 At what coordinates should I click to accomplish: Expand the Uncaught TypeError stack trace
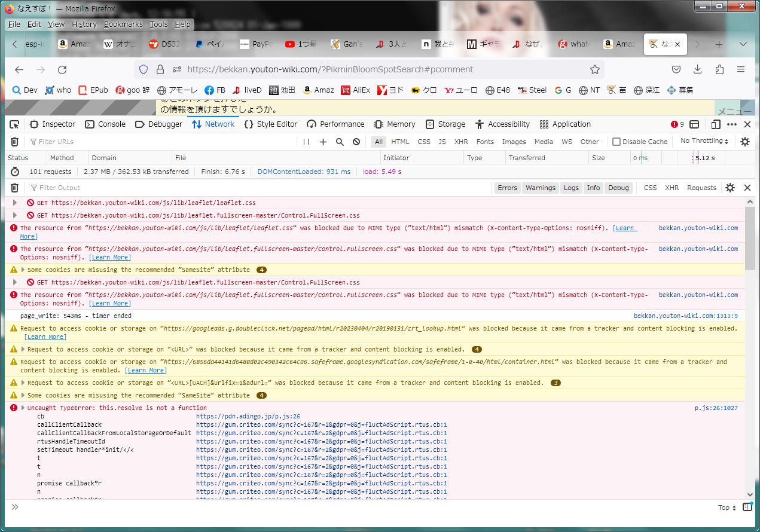pyautogui.click(x=23, y=408)
